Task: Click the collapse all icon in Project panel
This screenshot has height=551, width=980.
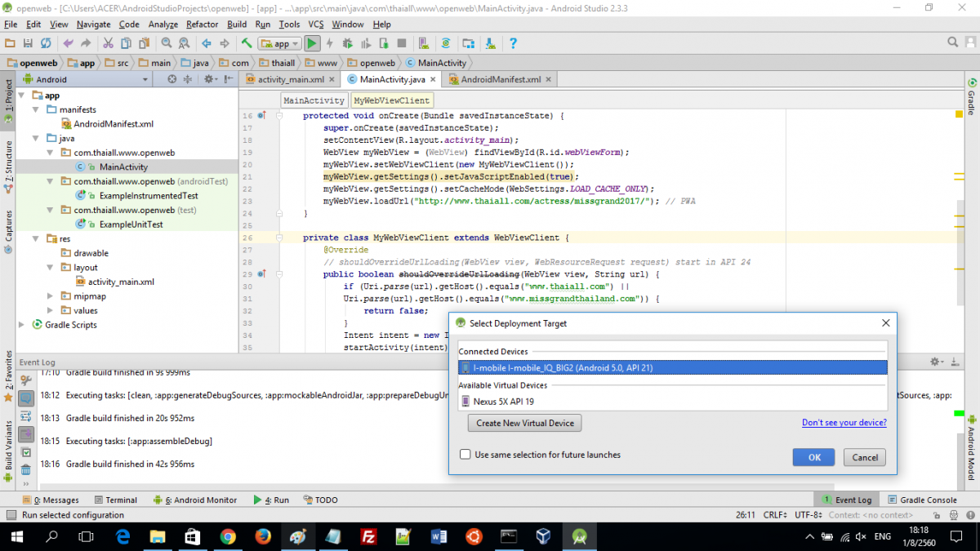Action: coord(189,79)
